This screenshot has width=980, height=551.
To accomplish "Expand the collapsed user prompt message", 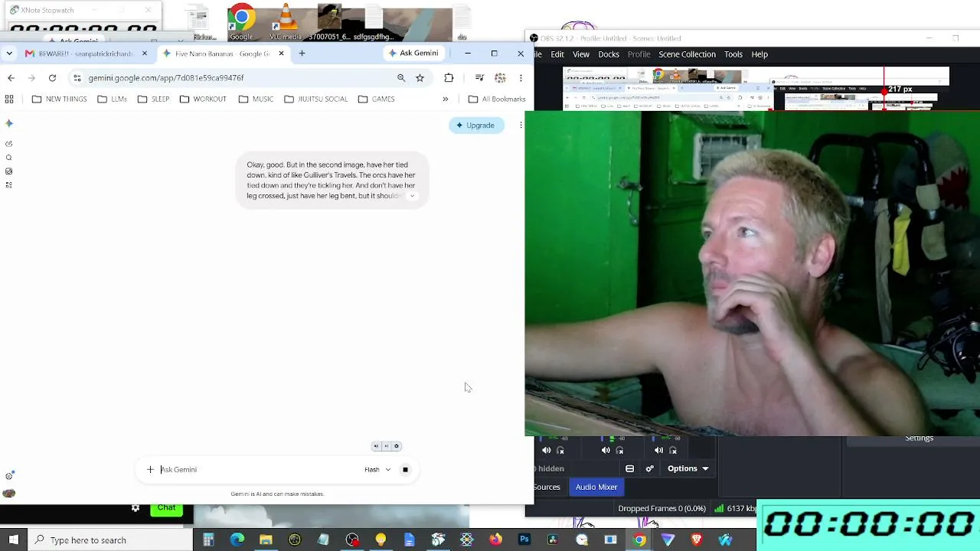I will [412, 196].
